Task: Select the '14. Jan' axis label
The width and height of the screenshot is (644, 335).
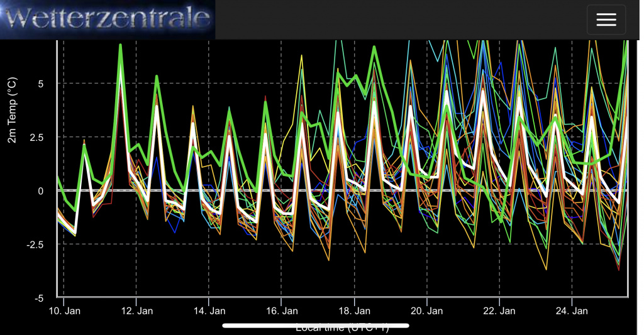Action: [x=210, y=310]
